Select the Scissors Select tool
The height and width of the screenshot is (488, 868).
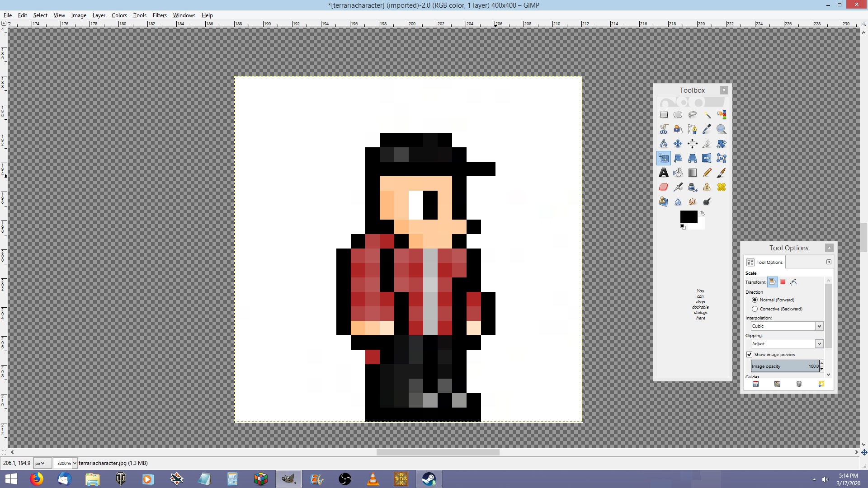coord(663,129)
